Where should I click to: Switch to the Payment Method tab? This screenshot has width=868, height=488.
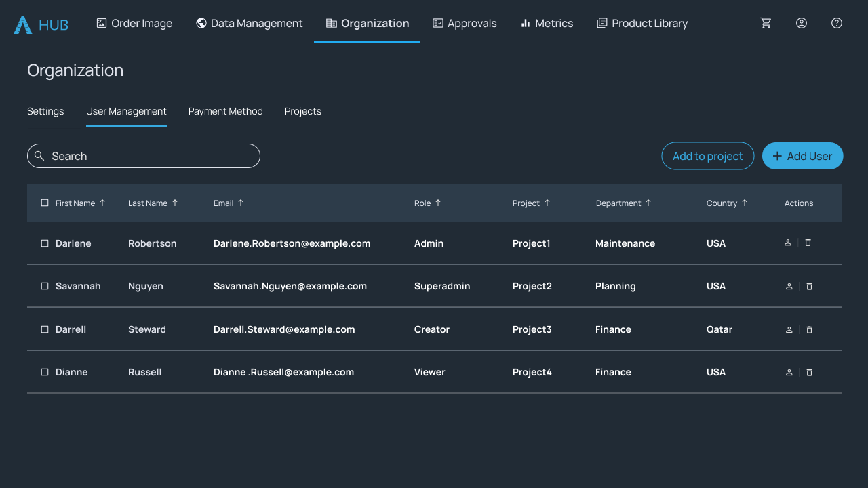[x=225, y=111]
